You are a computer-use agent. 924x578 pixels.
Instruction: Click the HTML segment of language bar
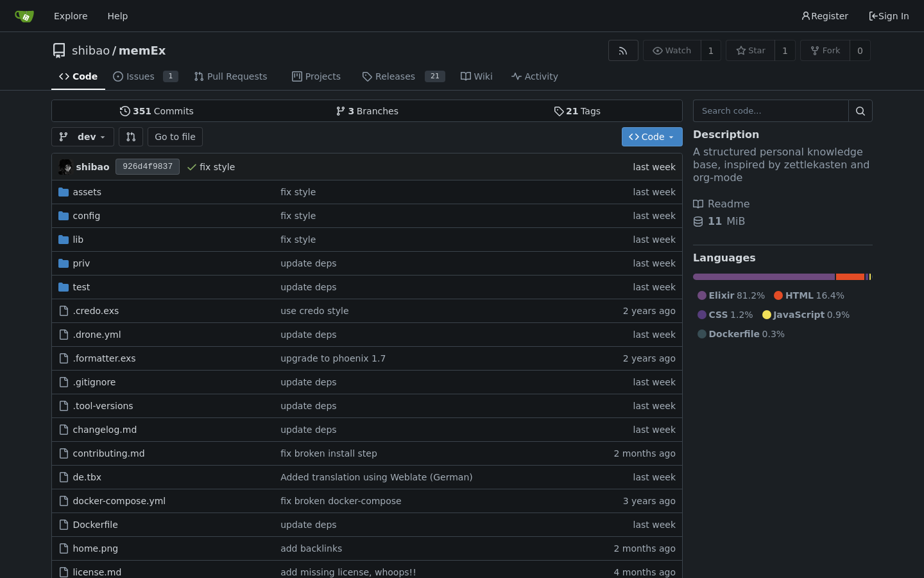[x=850, y=277]
